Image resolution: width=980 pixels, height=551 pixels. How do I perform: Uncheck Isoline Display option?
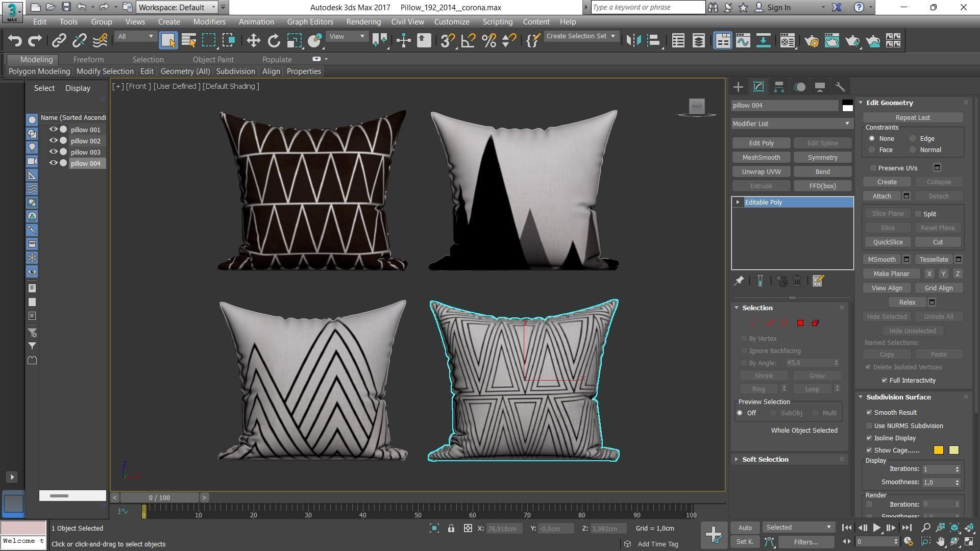click(x=869, y=438)
